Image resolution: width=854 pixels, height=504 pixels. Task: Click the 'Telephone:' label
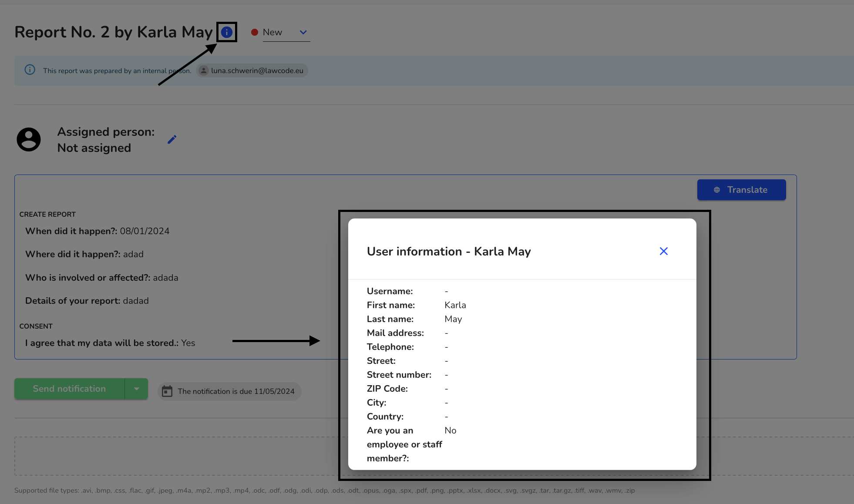pos(390,347)
